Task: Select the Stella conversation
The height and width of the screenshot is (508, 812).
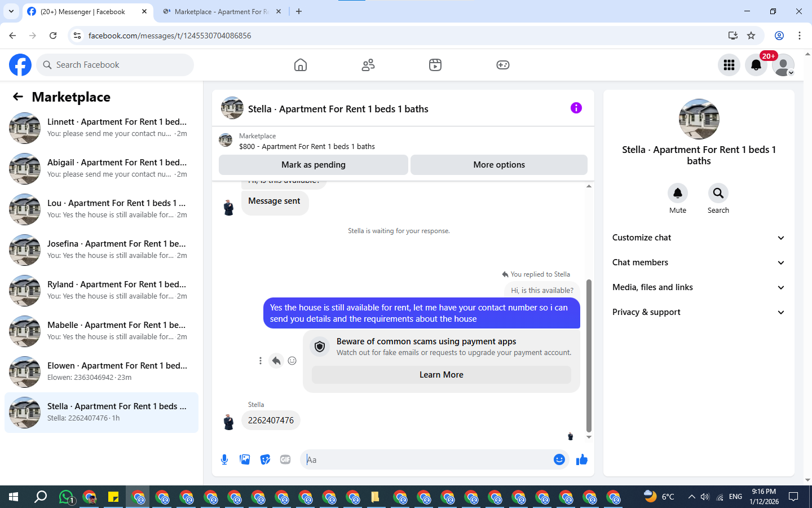Action: click(101, 413)
